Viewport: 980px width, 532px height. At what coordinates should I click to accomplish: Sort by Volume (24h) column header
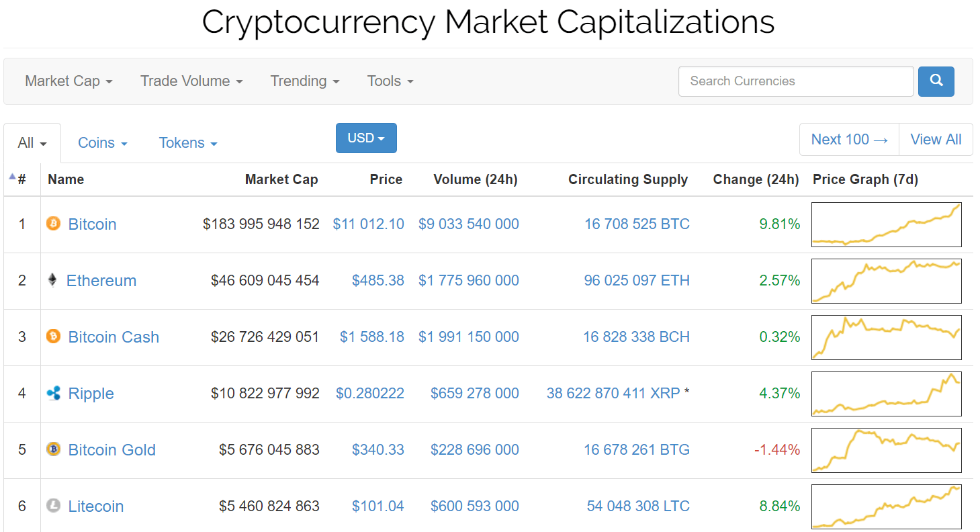click(x=476, y=179)
